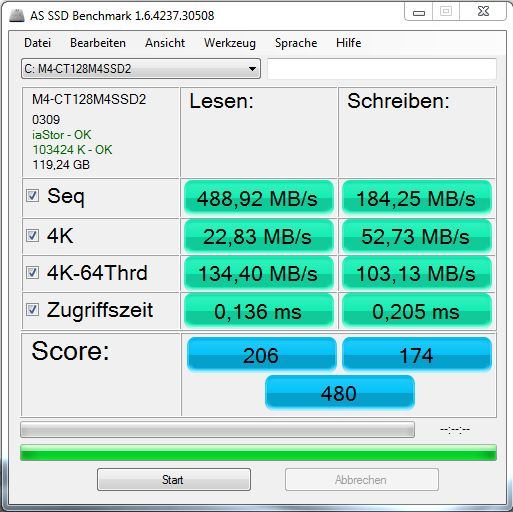The width and height of the screenshot is (513, 512).
Task: Open the Sprache menu
Action: click(296, 43)
